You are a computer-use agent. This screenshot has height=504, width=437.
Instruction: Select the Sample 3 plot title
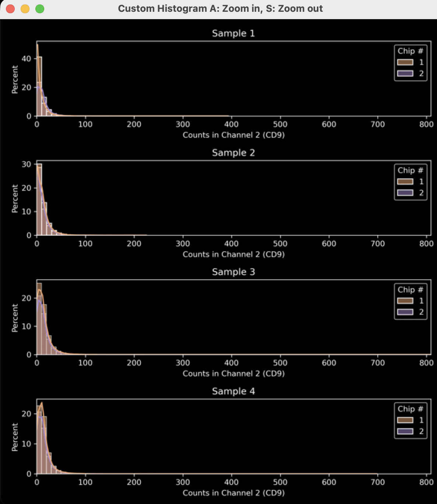[233, 272]
